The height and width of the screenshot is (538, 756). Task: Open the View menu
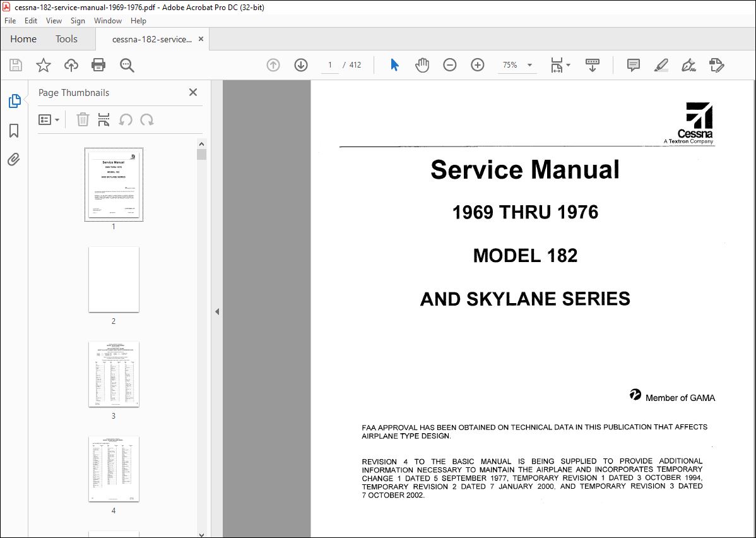(54, 21)
